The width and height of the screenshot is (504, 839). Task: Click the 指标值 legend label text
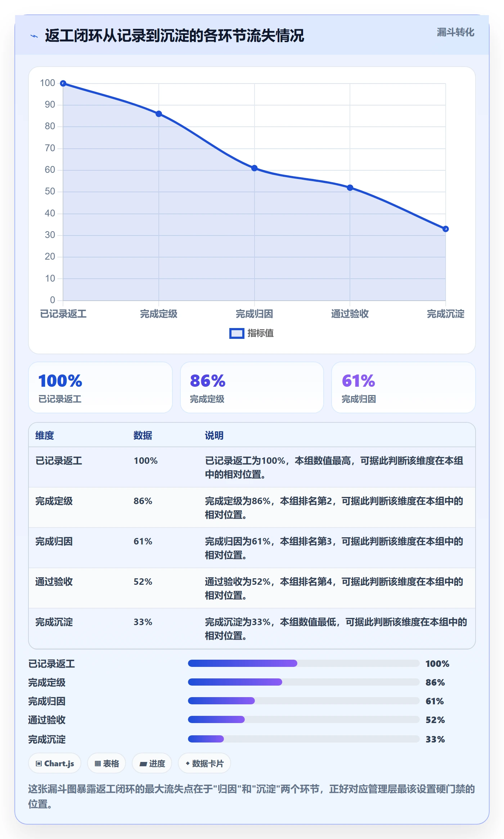click(261, 333)
